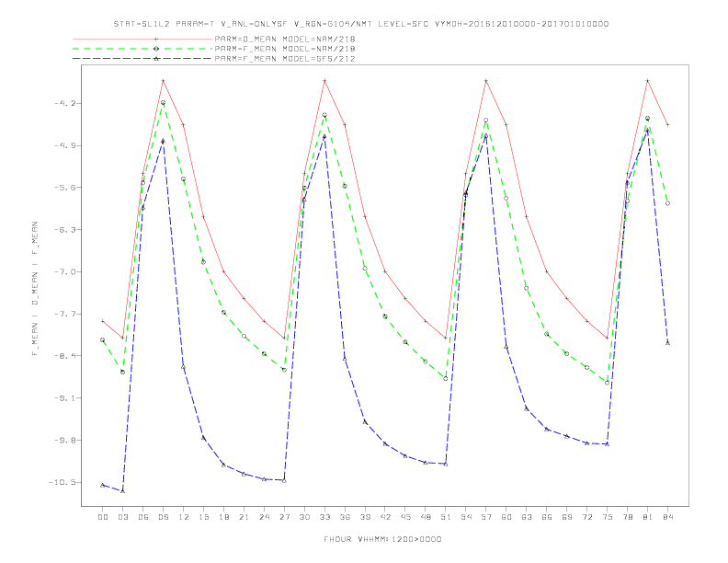The height and width of the screenshot is (563, 728).
Task: Select legend text PARM=F_MEAN MODEL=NAM/218
Action: pos(285,49)
